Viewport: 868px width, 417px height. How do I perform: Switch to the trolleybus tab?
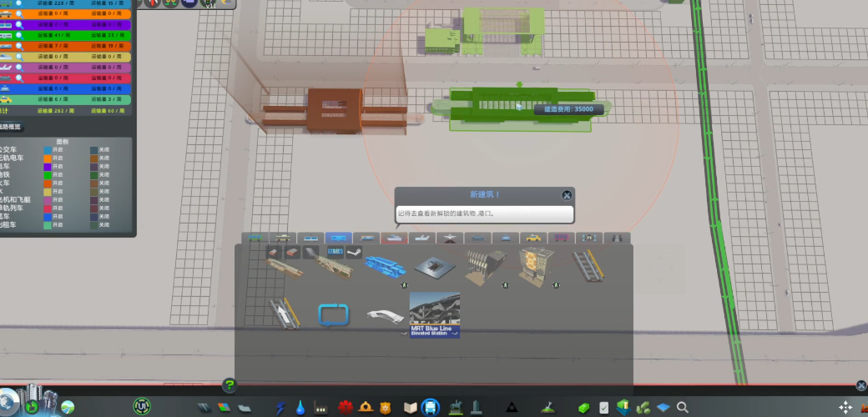(283, 238)
